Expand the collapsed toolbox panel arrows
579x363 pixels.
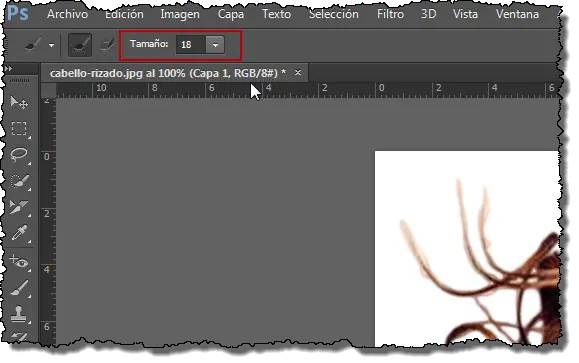click(x=8, y=69)
